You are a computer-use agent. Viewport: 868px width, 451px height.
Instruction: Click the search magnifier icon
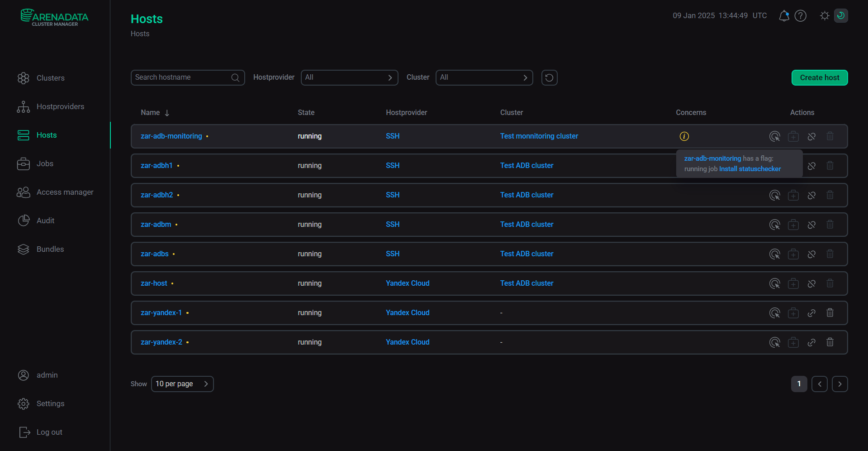tap(235, 77)
